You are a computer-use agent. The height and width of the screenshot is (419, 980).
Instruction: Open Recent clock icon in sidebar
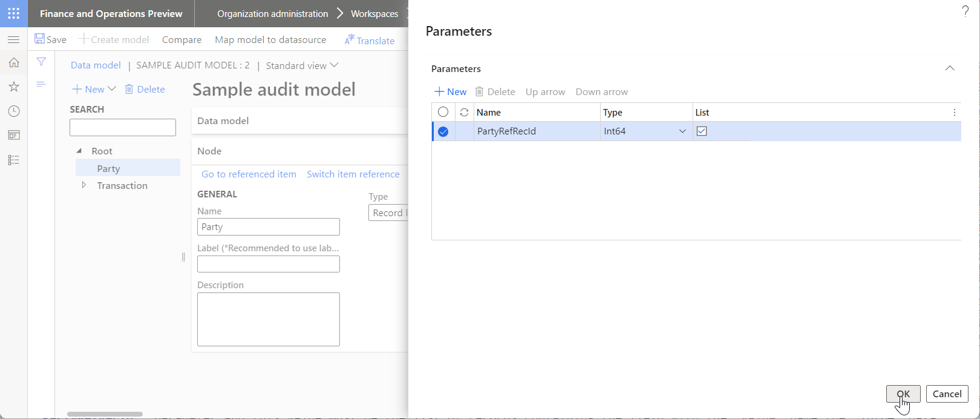tap(13, 111)
